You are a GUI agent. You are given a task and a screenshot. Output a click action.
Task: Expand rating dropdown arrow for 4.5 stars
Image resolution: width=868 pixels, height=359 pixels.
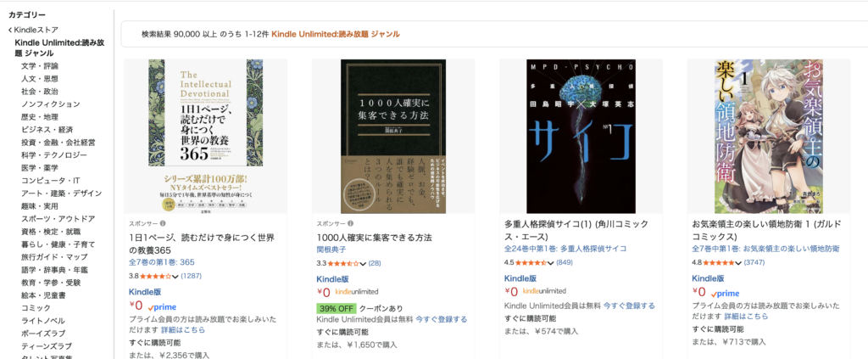[551, 262]
